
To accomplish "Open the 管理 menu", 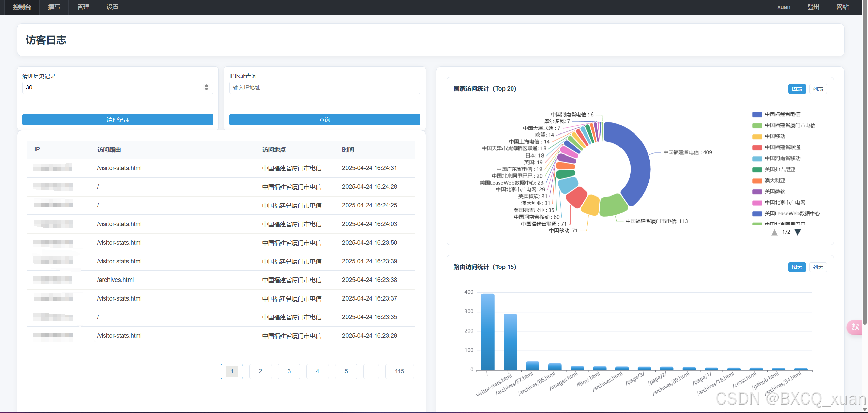I will click(83, 7).
